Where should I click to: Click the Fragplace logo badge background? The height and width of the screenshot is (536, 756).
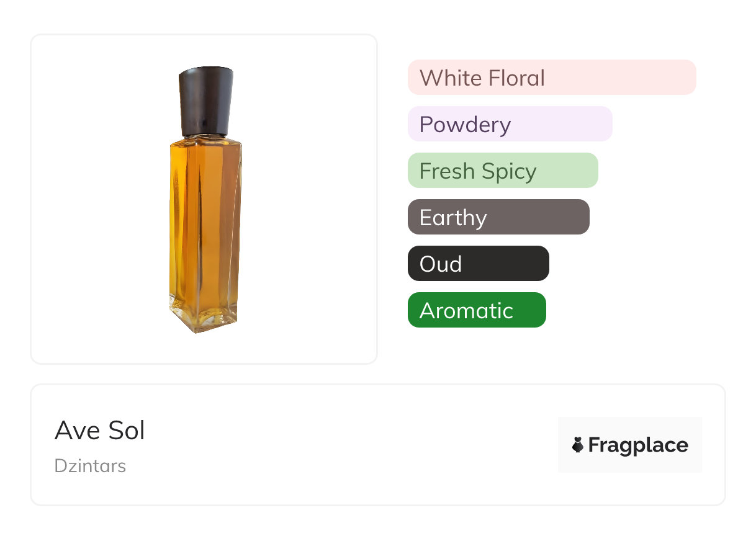point(630,427)
